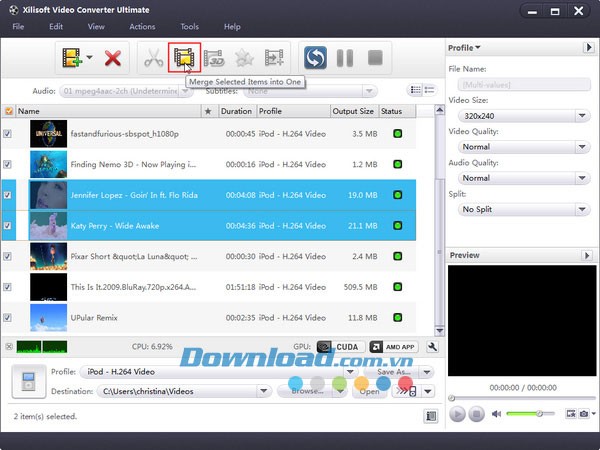This screenshot has height=450, width=600.
Task: Uncheck the Jennifer Lopez item
Action: pos(7,195)
